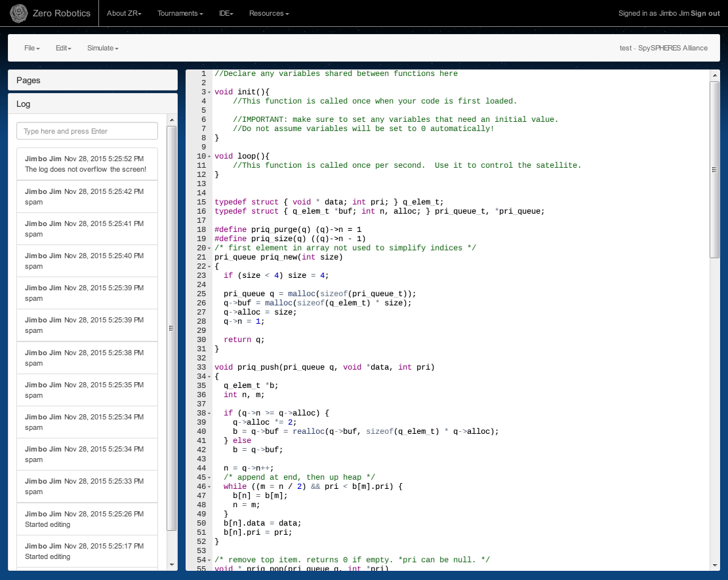This screenshot has width=728, height=580.
Task: Click the Zero Robotics logo icon
Action: pos(18,14)
